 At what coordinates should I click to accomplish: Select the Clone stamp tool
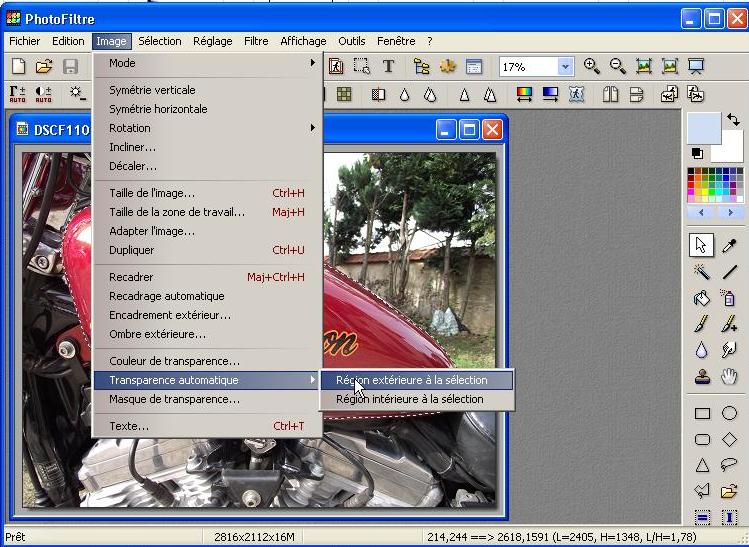click(x=702, y=377)
